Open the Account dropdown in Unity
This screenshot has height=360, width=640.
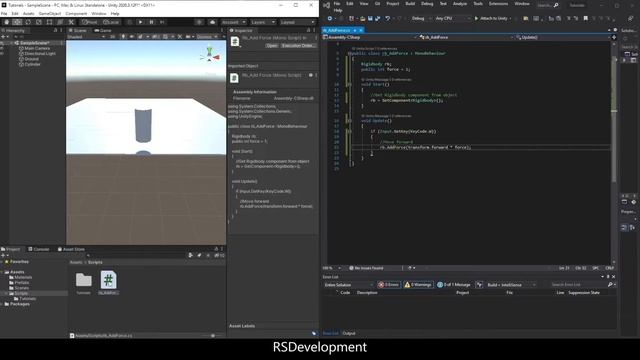233,22
